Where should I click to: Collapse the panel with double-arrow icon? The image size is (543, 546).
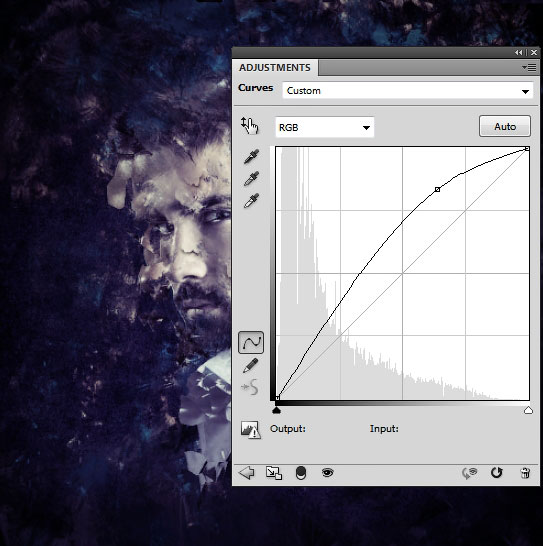[519, 53]
